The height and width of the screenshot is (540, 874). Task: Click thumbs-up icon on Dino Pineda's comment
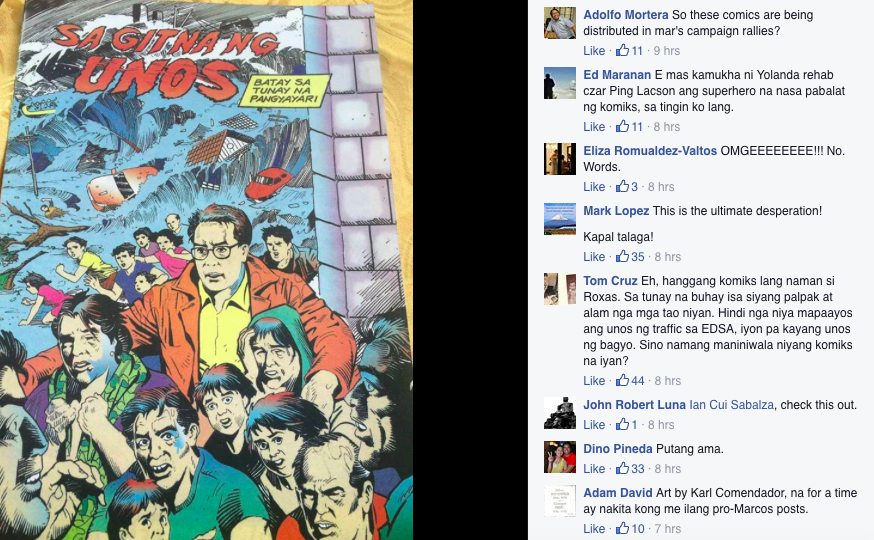coord(623,469)
